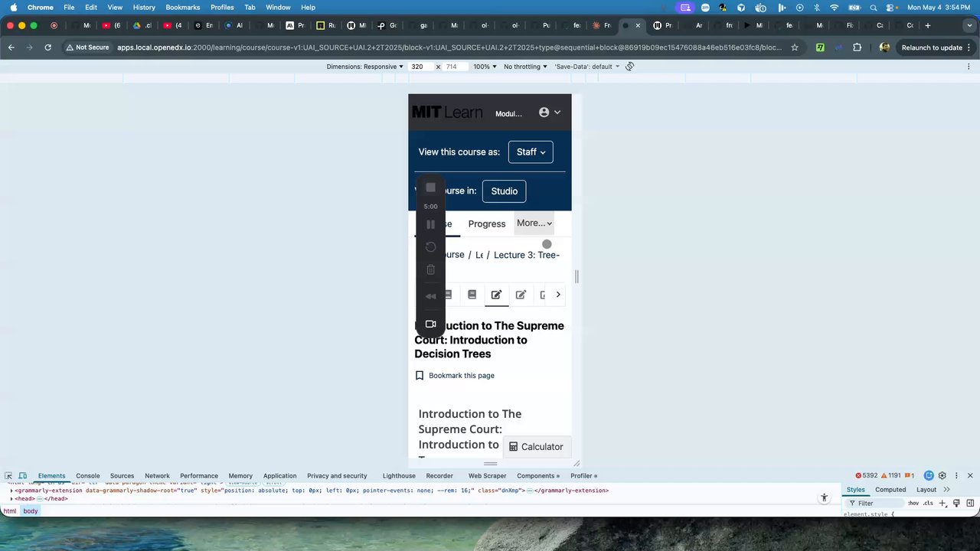Click the Relaunch to update button
Image resolution: width=980 pixels, height=551 pixels.
click(x=932, y=47)
